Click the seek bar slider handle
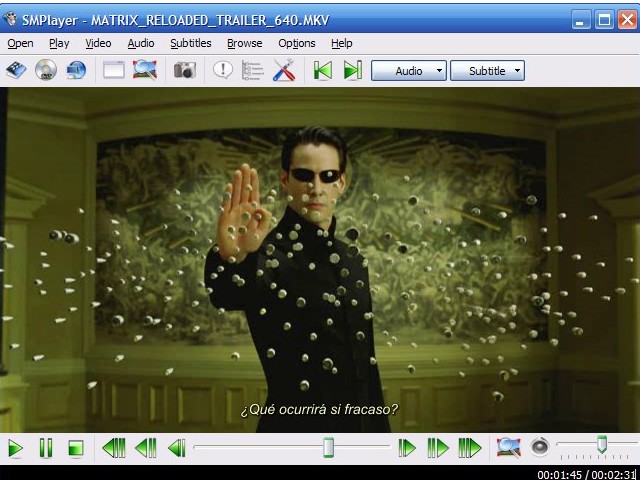Image resolution: width=640 pixels, height=480 pixels. point(328,447)
